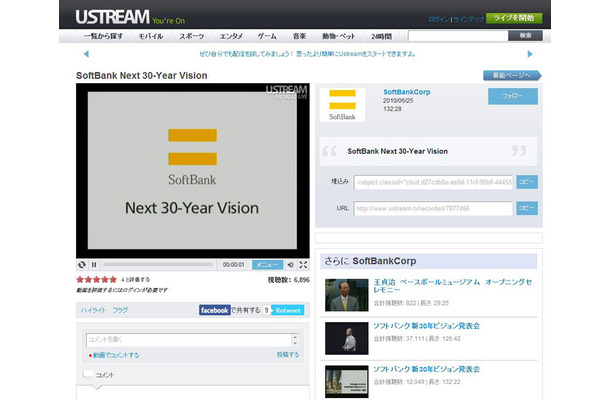Image resolution: width=610 pixels, height=400 pixels.
Task: Click the five-star rating
Action: [x=96, y=279]
